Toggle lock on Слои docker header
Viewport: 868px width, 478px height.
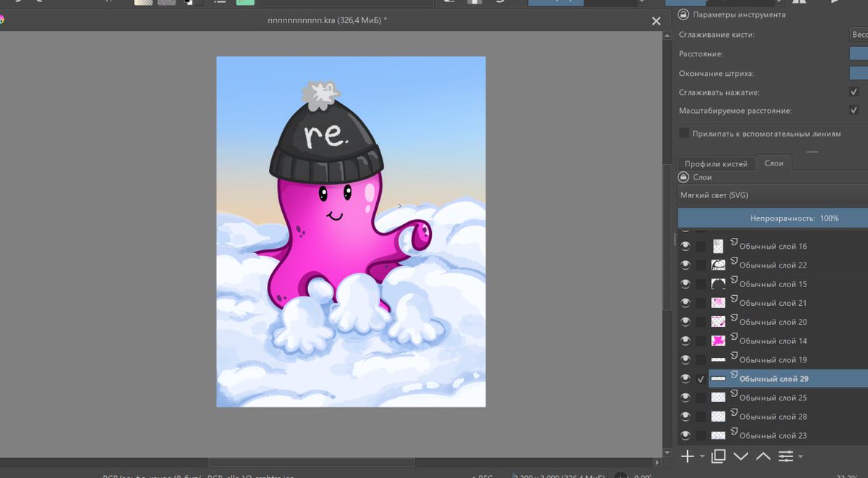tap(684, 177)
